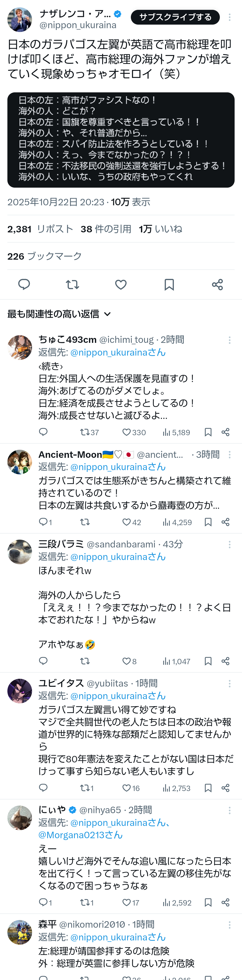View the 38 件の引用 quotes

[x=106, y=229]
